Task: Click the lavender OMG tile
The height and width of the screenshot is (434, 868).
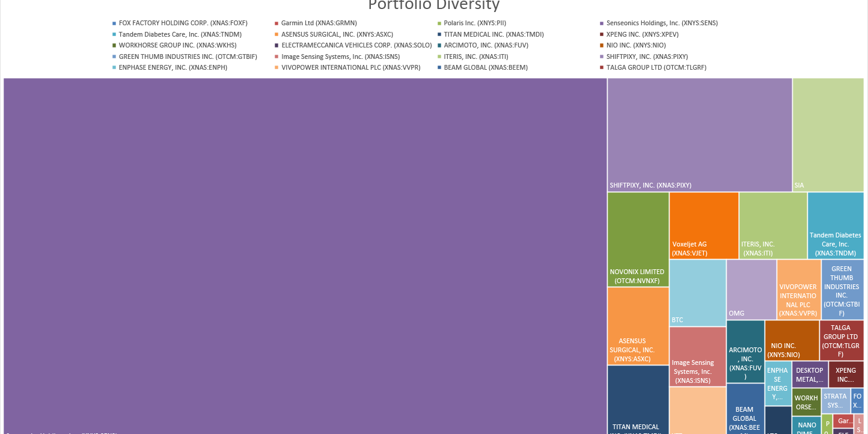Action: tap(751, 289)
